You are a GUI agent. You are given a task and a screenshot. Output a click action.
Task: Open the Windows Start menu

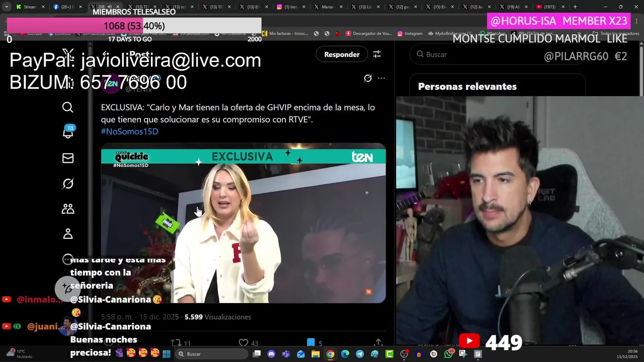point(167,354)
